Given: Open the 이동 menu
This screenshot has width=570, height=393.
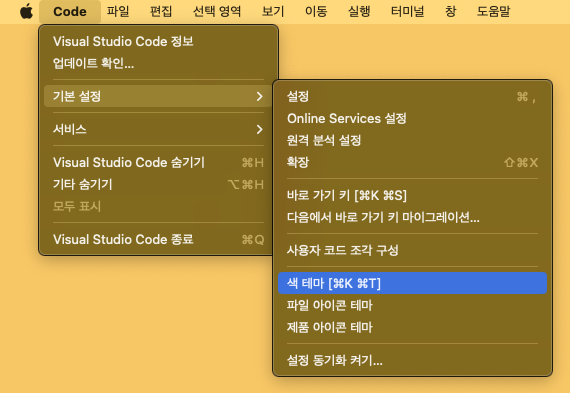Looking at the screenshot, I should pyautogui.click(x=316, y=12).
